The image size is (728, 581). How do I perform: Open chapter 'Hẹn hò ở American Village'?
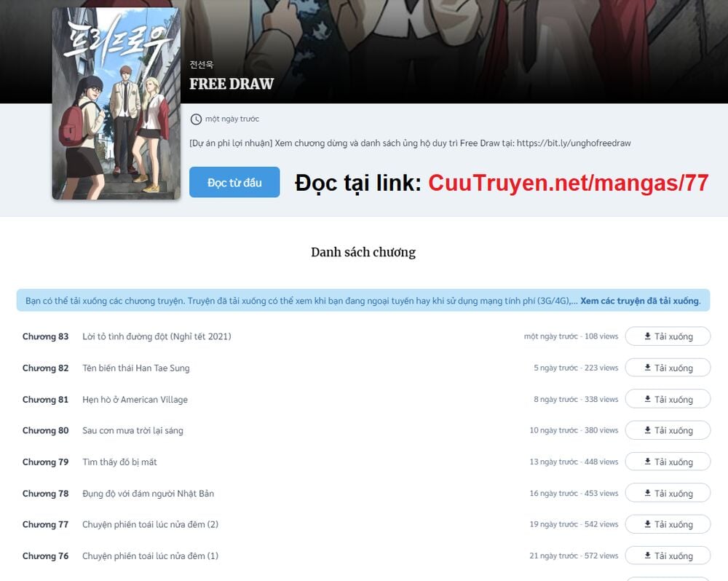click(x=135, y=399)
